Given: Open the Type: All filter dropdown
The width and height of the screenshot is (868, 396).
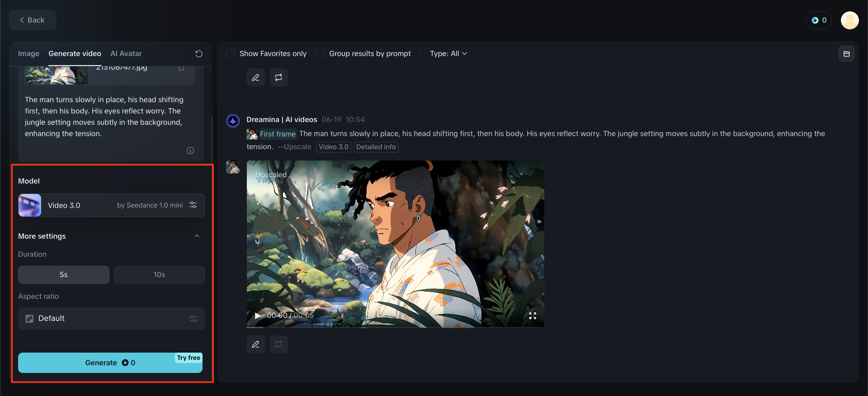Looking at the screenshot, I should (x=448, y=54).
